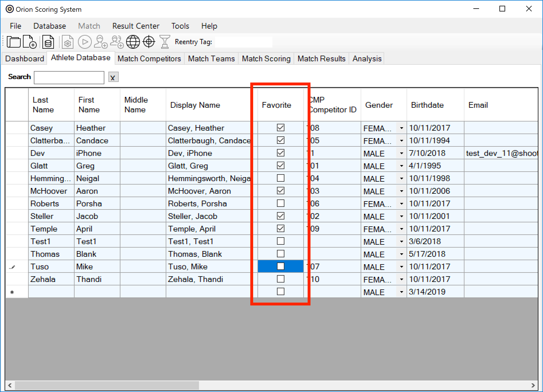Click the new file toolbar icon
The image size is (543, 392).
pos(30,42)
